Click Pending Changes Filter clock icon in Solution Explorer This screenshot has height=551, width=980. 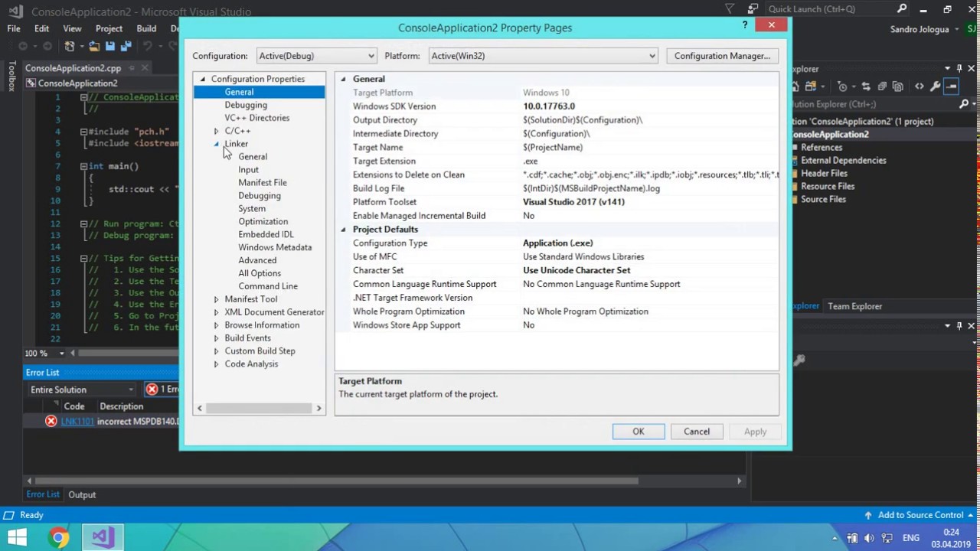(842, 86)
